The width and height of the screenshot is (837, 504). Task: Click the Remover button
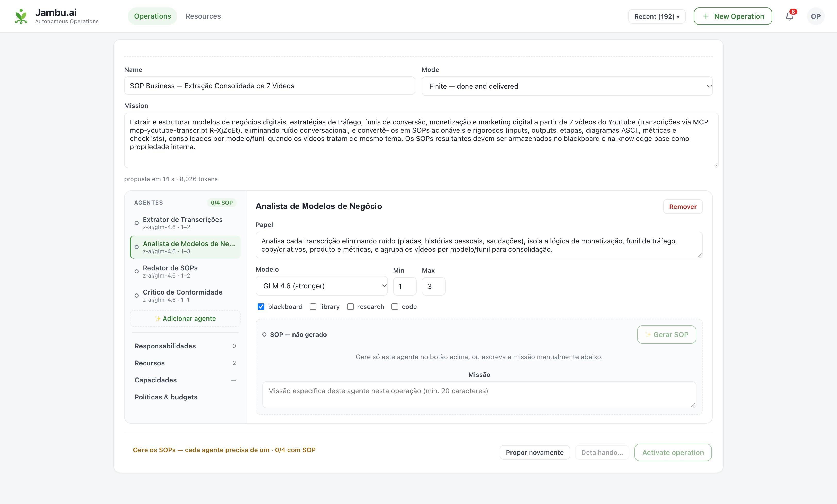[x=682, y=206]
